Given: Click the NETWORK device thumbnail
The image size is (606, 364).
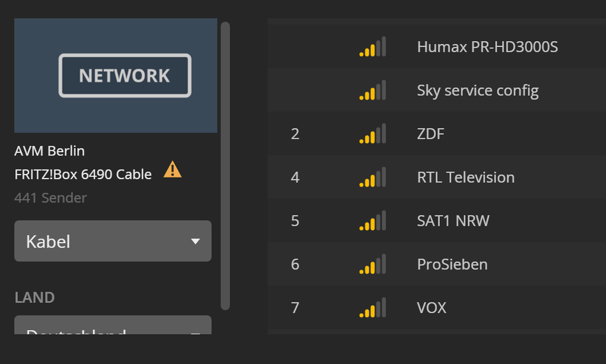Looking at the screenshot, I should click(x=116, y=75).
